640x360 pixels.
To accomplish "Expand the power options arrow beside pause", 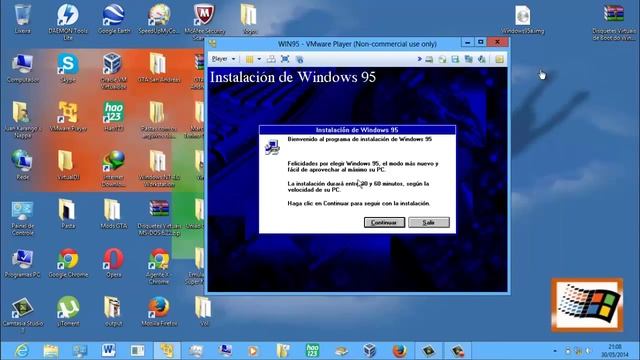I will point(259,60).
